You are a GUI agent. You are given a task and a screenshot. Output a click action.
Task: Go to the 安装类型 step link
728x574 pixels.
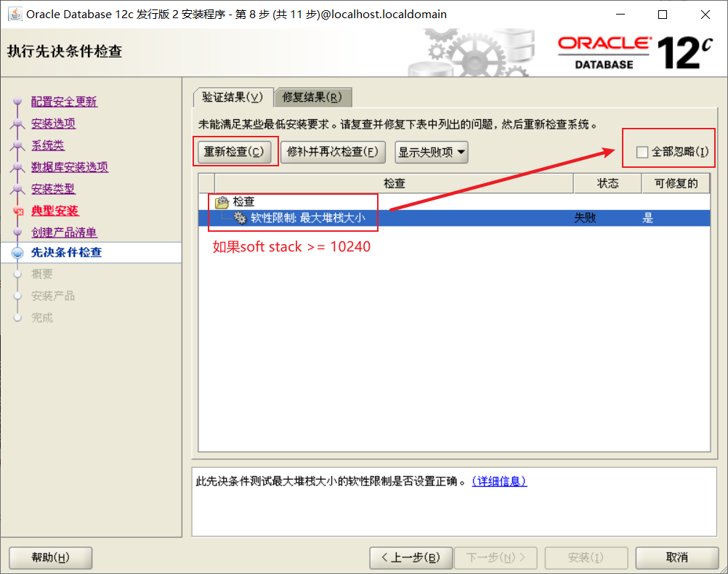53,189
